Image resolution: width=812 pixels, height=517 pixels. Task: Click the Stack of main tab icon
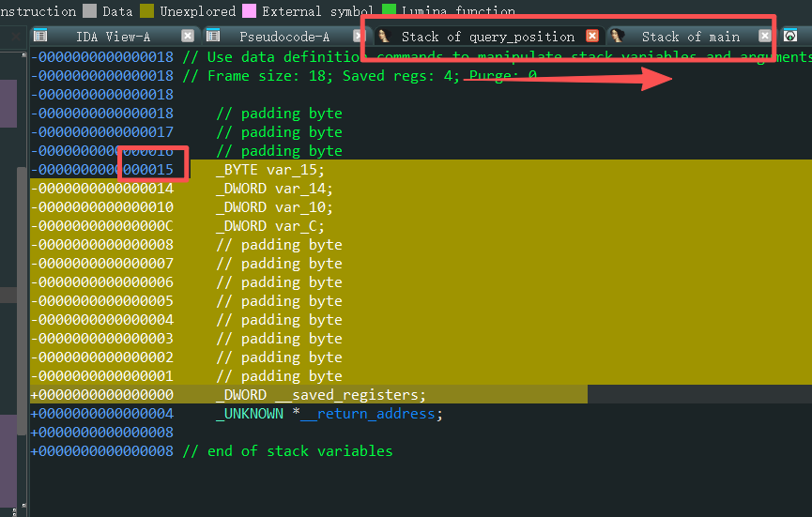[617, 37]
